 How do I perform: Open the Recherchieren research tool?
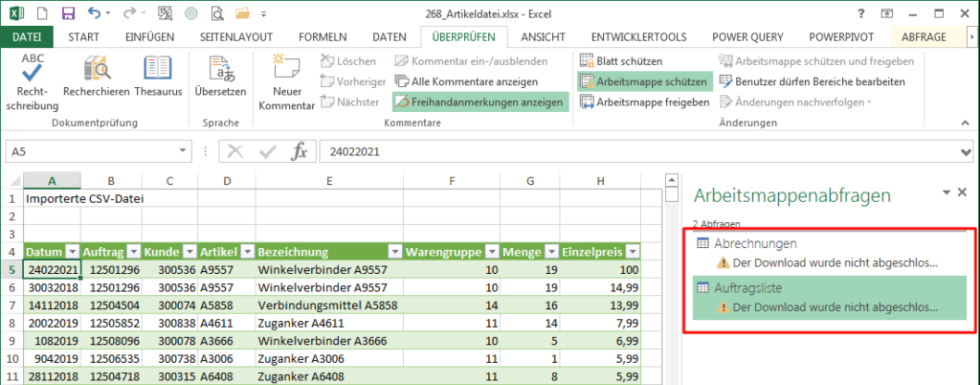point(97,78)
